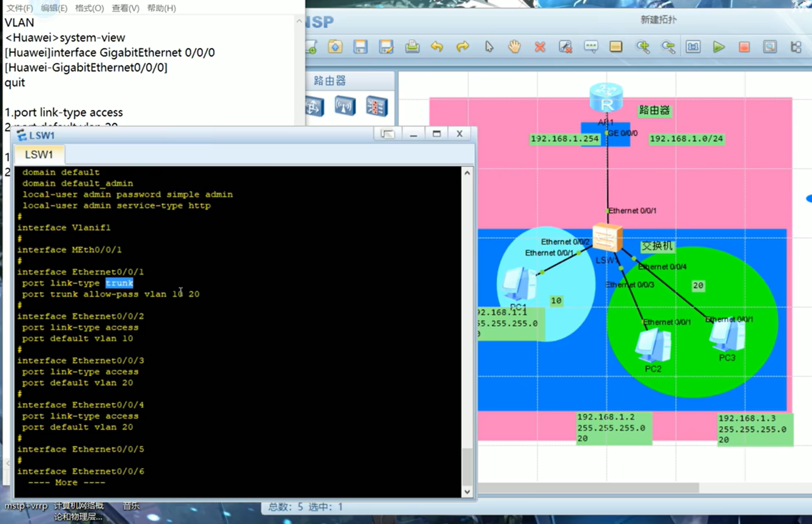Click the Save As icon with pencil

pos(386,47)
